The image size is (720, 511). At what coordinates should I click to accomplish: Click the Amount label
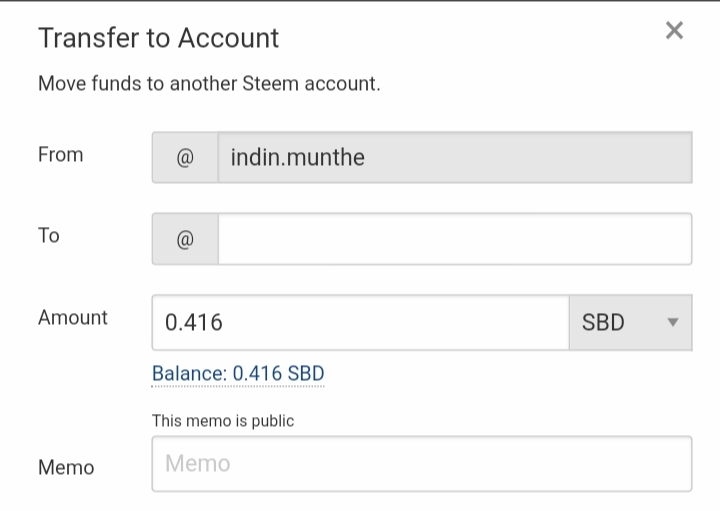pos(73,318)
